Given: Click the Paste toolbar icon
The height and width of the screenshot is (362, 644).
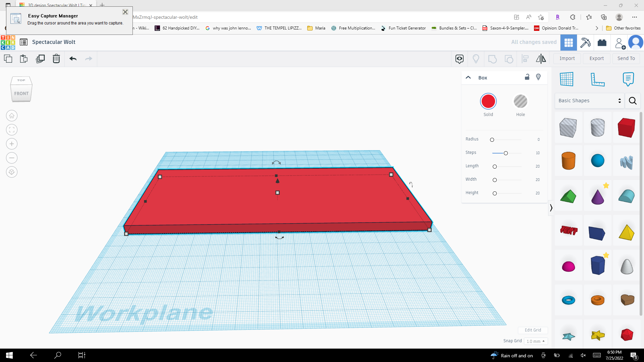Looking at the screenshot, I should click(x=24, y=59).
